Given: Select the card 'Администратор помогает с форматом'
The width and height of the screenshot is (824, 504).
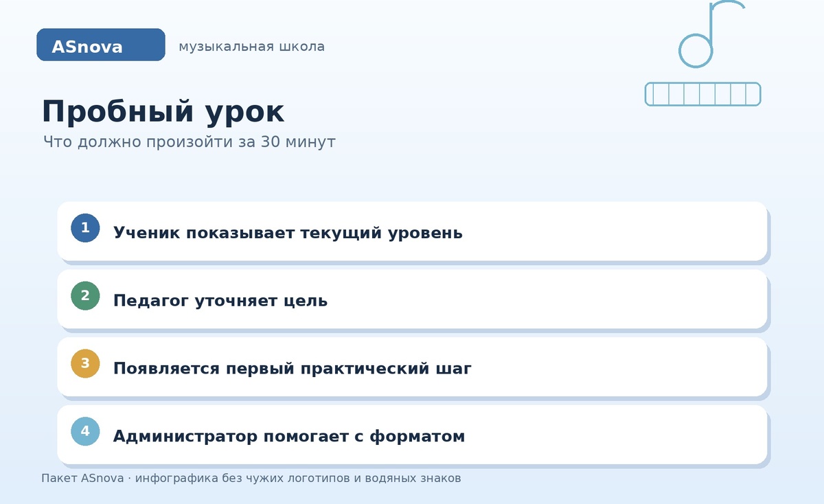Looking at the screenshot, I should (412, 435).
